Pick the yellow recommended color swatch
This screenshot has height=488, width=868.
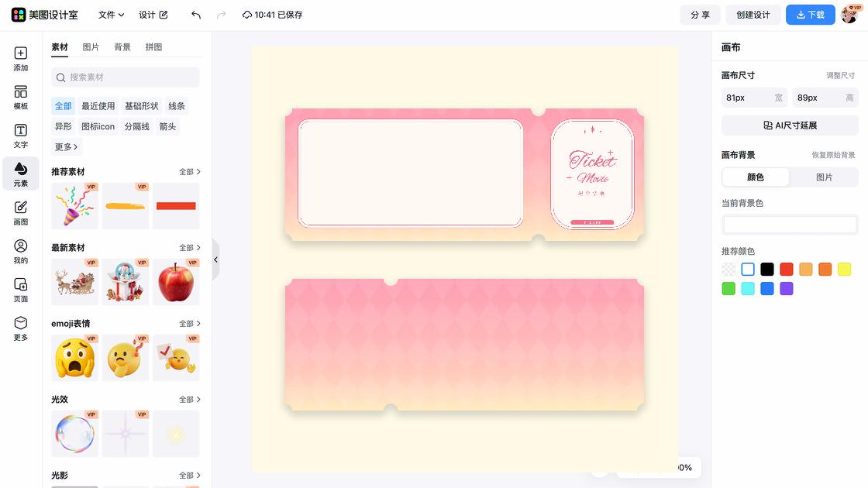[844, 270]
